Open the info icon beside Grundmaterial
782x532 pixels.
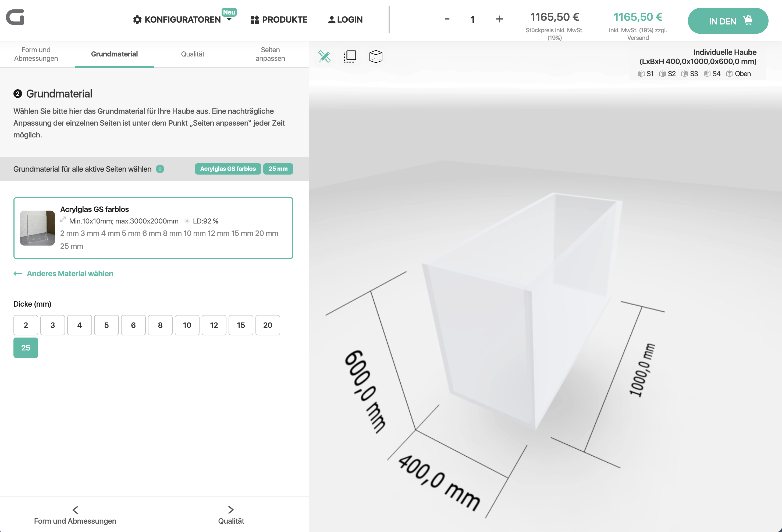point(160,169)
